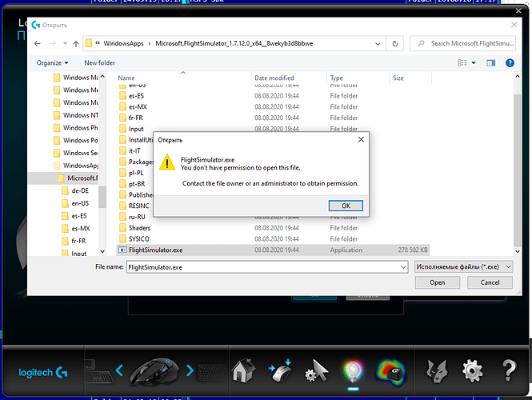Viewport: 532px width, 400px height.
Task: Click WindowsApps in the address breadcrumb
Action: 123,43
